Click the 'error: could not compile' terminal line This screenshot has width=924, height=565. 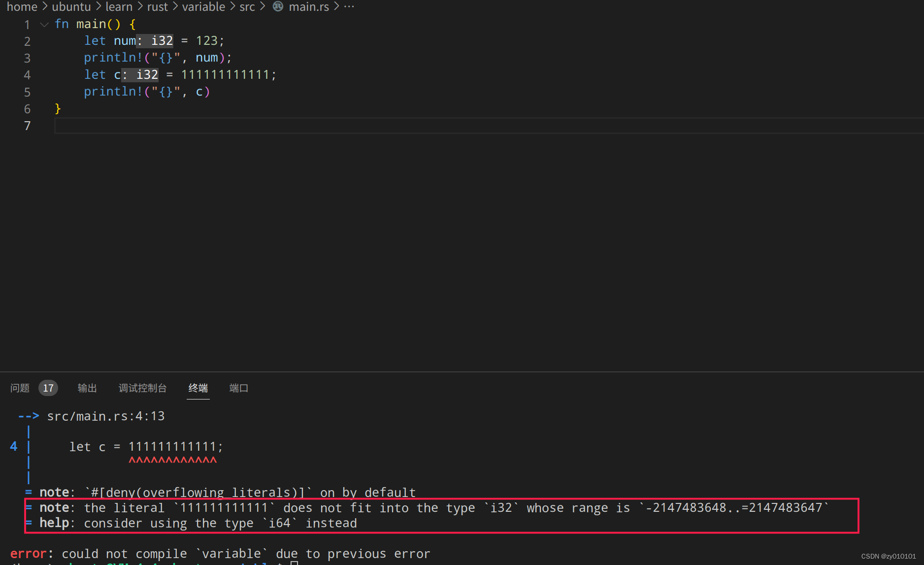tap(220, 554)
